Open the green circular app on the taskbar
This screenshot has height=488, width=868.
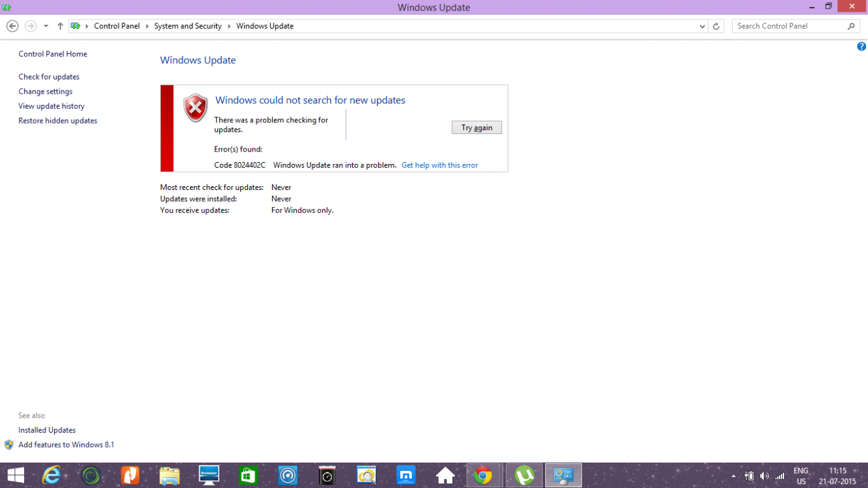tap(91, 476)
